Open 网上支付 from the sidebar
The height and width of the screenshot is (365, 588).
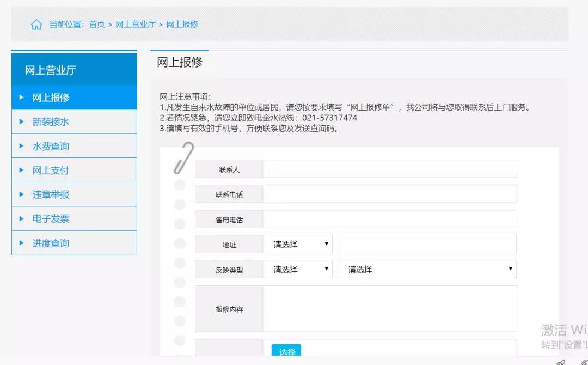pyautogui.click(x=51, y=171)
